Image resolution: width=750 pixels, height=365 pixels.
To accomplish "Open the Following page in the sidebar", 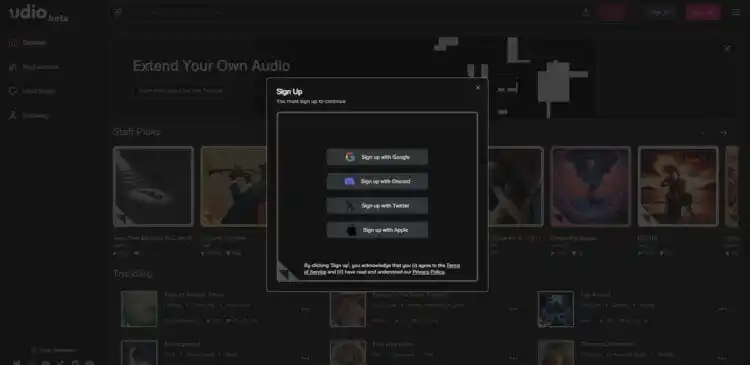I will click(29, 115).
